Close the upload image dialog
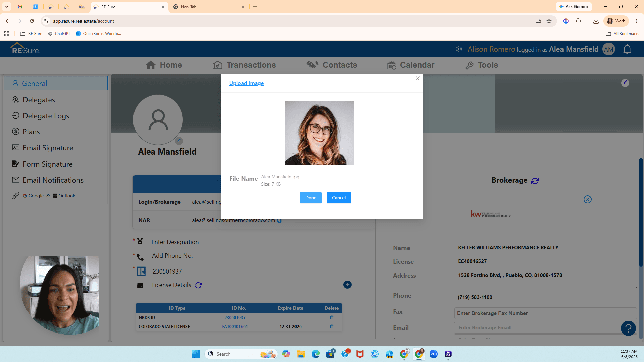644x362 pixels. click(418, 78)
